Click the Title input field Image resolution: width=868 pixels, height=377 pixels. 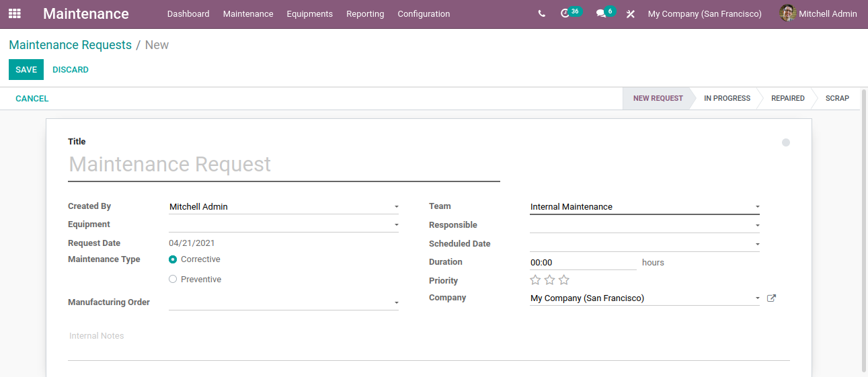(284, 165)
